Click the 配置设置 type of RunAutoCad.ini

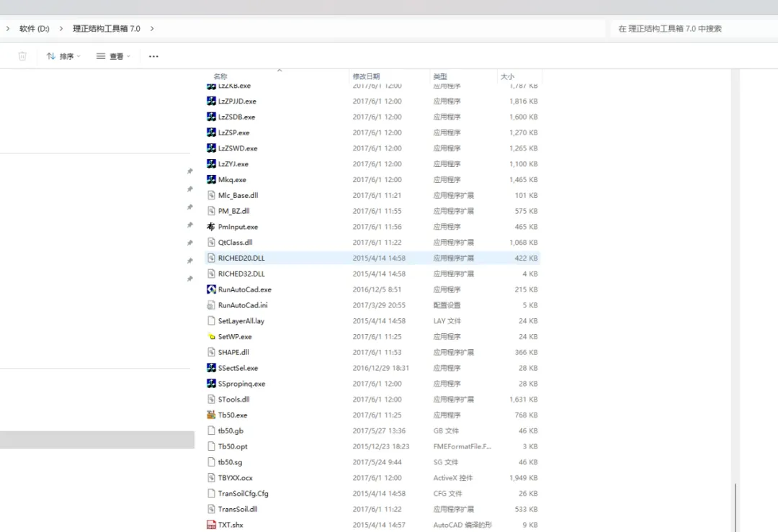click(447, 305)
